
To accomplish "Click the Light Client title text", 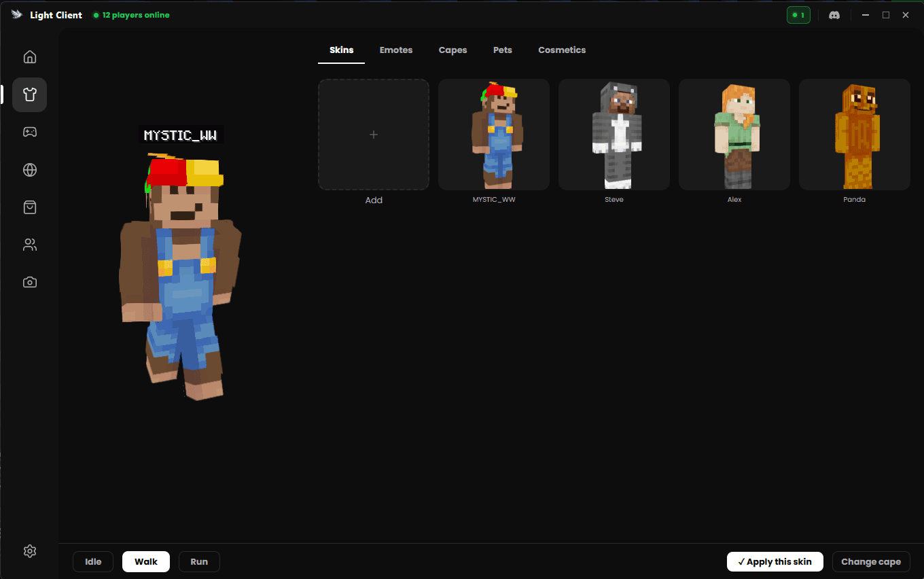I will (x=56, y=15).
